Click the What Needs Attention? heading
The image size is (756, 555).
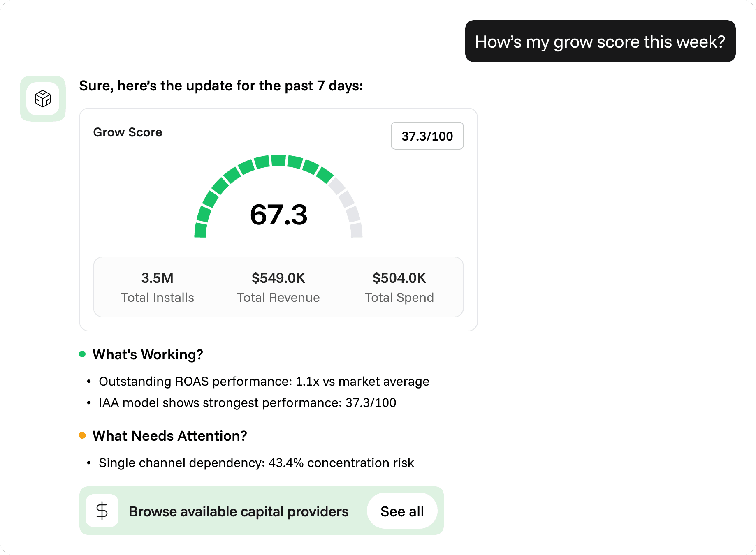pyautogui.click(x=169, y=436)
